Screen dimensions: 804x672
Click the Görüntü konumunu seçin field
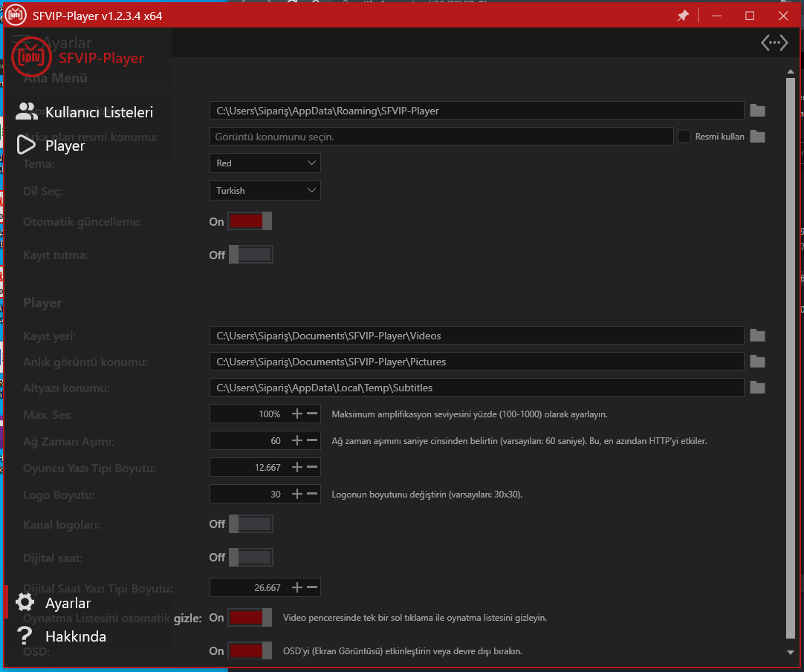441,137
